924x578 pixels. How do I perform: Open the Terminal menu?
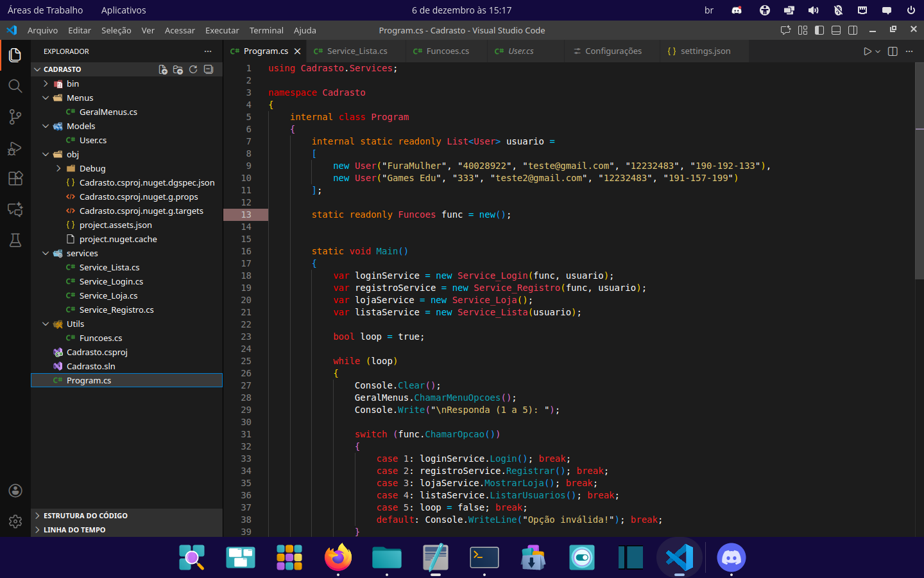point(266,30)
